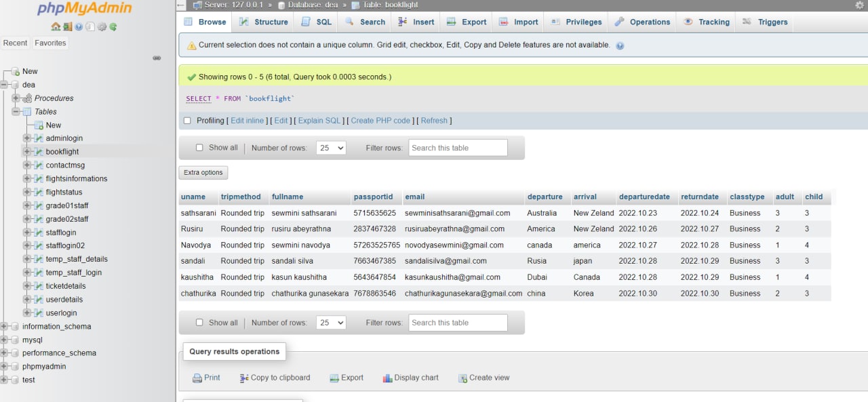Open lower Number of rows dropdown
868x402 pixels.
tap(331, 323)
